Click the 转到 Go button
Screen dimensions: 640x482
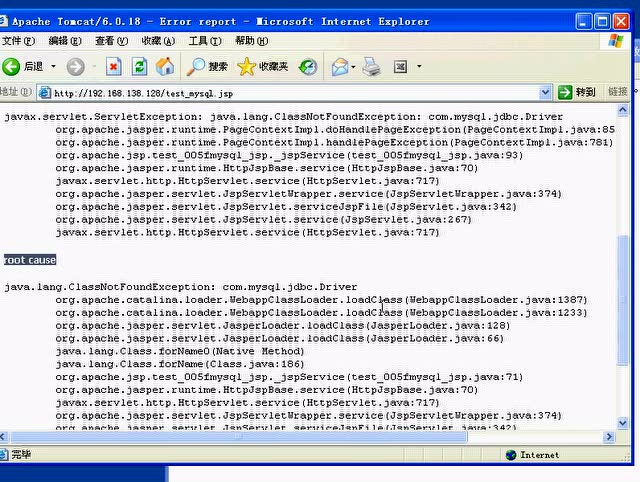[x=577, y=93]
